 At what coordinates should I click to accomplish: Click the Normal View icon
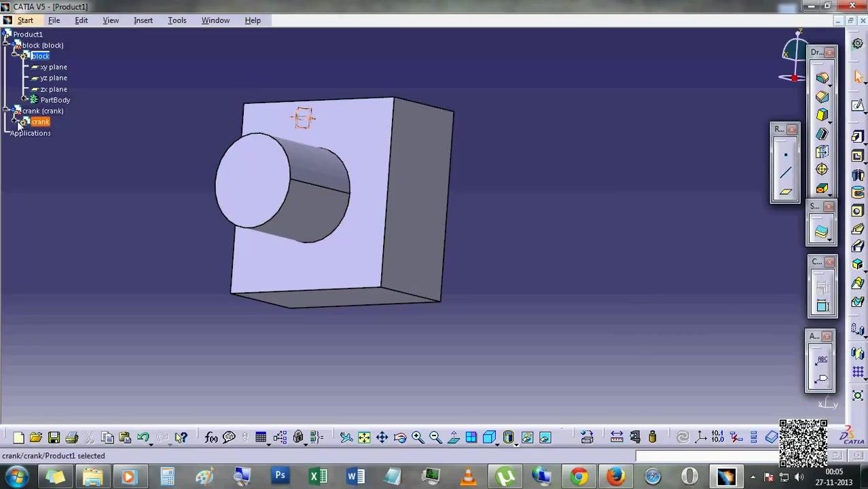coord(453,438)
